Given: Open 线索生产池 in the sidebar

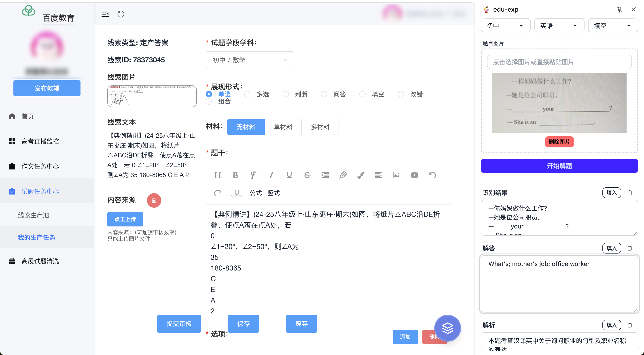Looking at the screenshot, I should pos(33,215).
